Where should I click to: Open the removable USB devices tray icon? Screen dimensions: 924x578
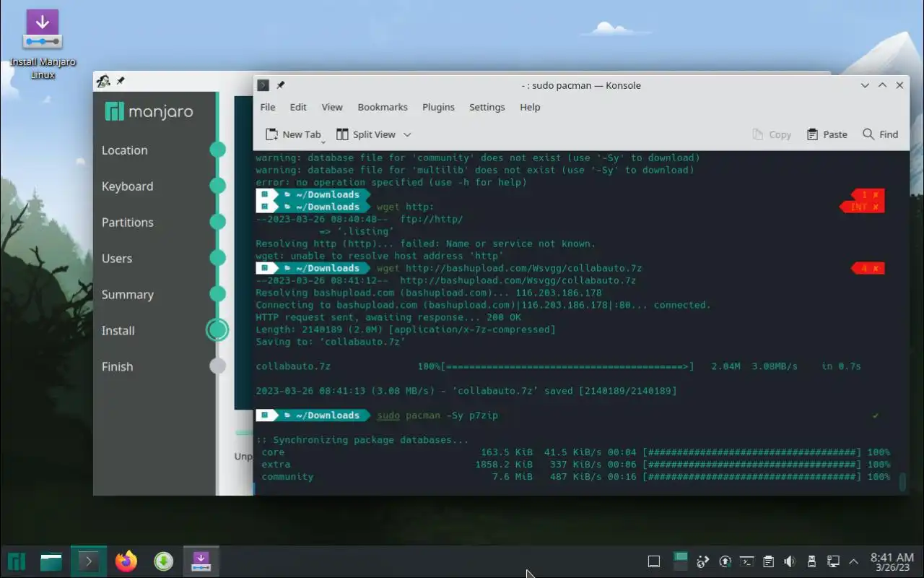click(811, 561)
